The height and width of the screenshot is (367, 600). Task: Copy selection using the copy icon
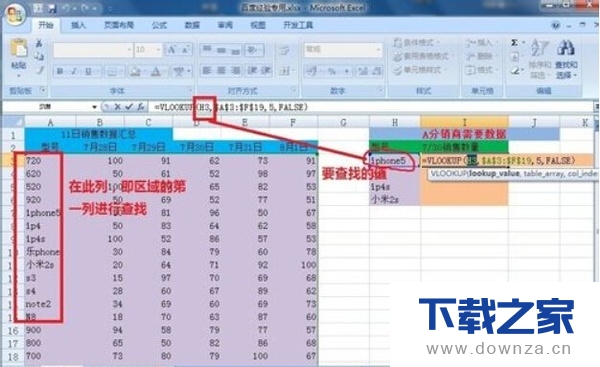[39, 56]
